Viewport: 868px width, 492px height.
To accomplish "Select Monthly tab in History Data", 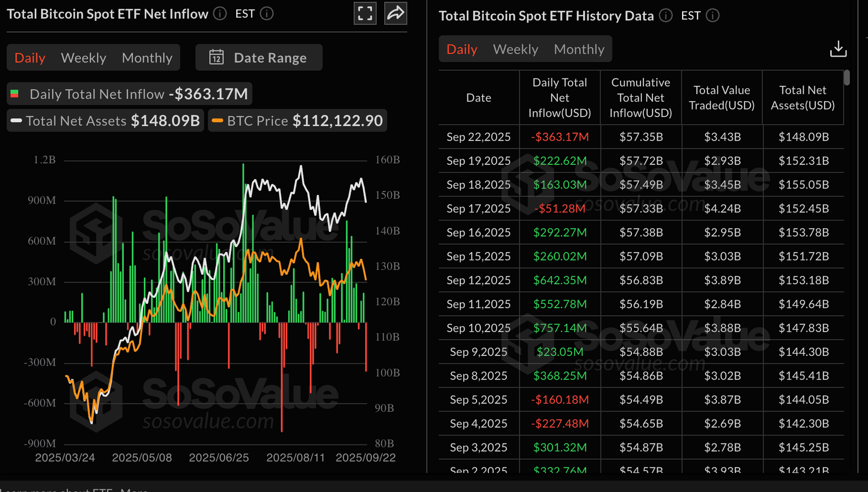I will [x=579, y=49].
